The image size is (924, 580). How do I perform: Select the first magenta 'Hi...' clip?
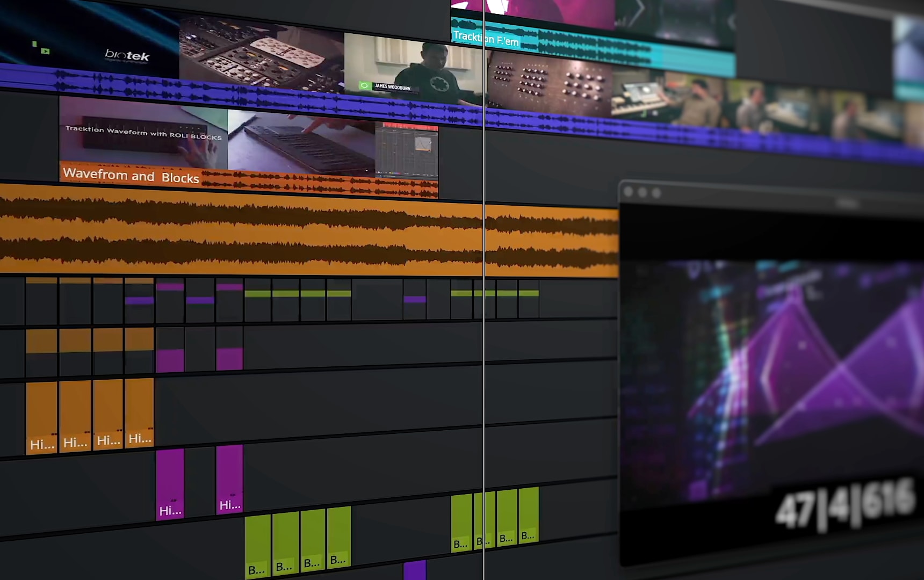[x=170, y=484]
